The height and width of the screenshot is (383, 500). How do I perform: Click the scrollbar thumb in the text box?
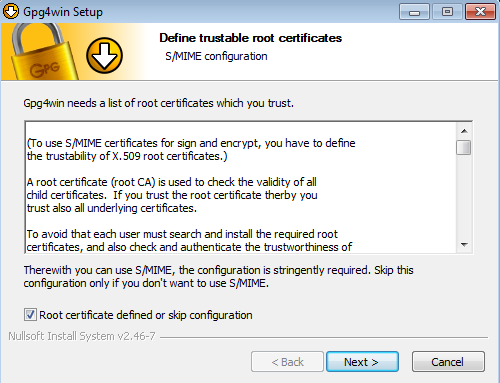tap(464, 148)
